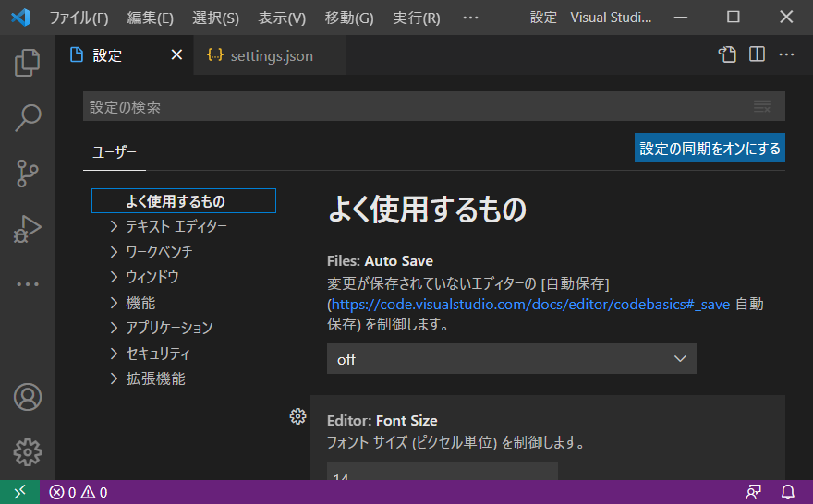Show hidden menu bar items ellipsis
This screenshot has height=504, width=813.
click(471, 18)
